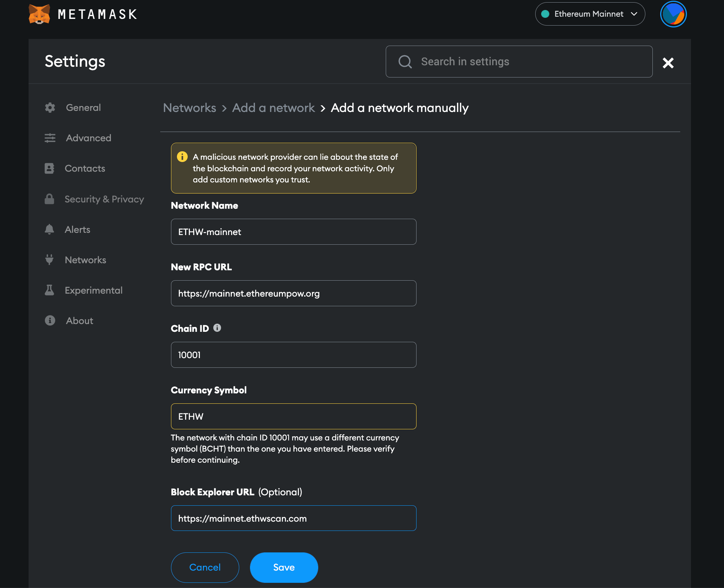Click the Advanced sliders icon

pyautogui.click(x=50, y=138)
